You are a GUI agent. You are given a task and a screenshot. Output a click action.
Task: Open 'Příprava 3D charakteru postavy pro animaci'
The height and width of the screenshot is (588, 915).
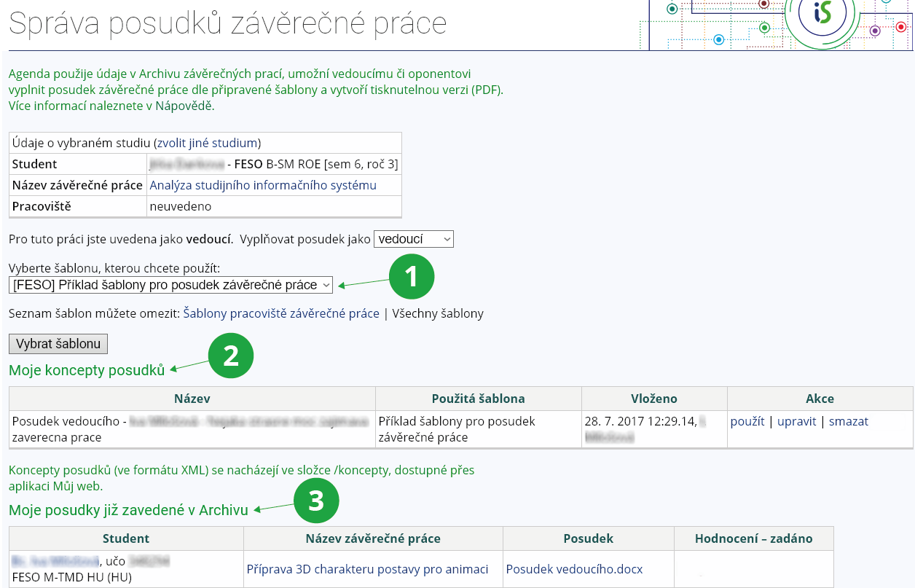[367, 569]
